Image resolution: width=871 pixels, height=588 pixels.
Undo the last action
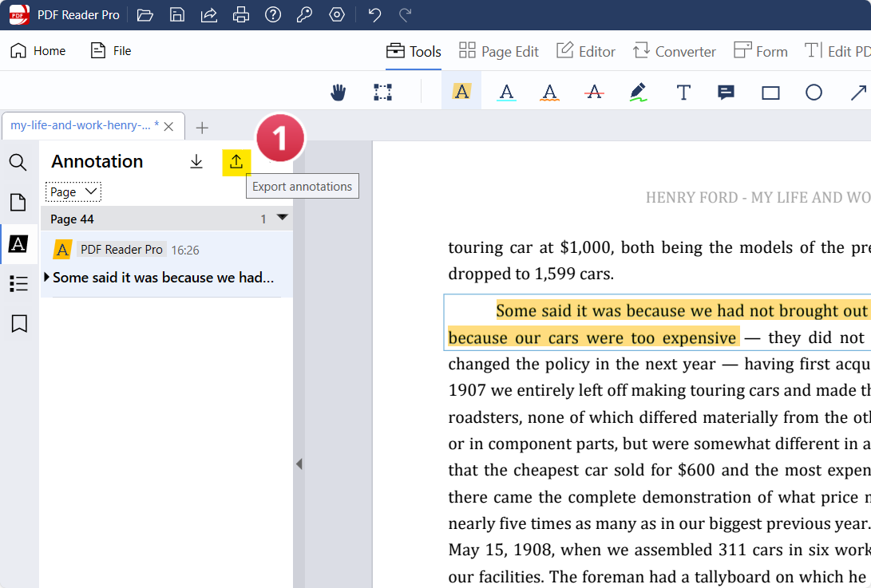pyautogui.click(x=374, y=15)
